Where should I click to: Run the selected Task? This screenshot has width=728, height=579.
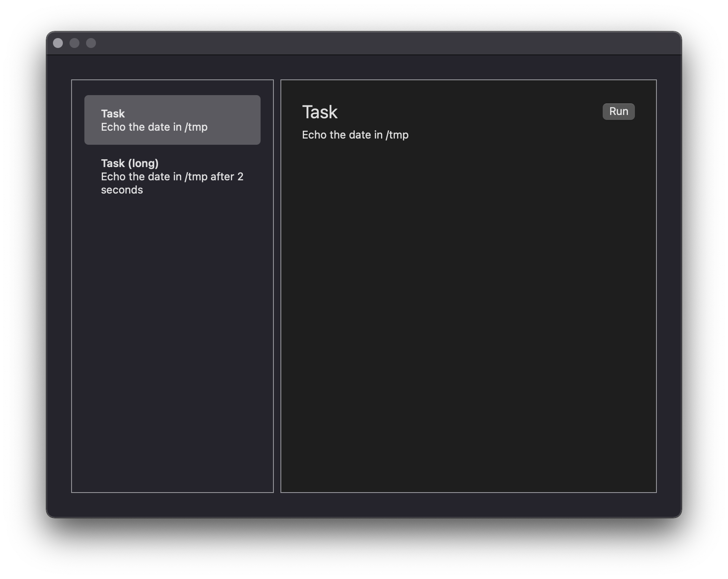pos(618,112)
